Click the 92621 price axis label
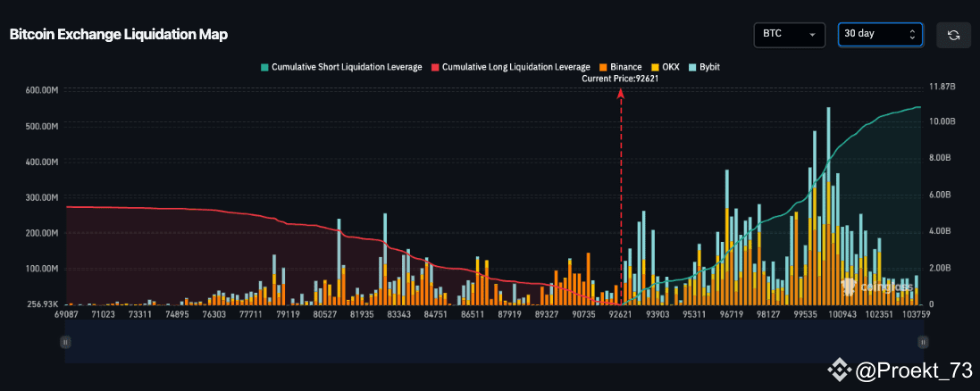Screen dimensions: 980x391 pos(620,315)
